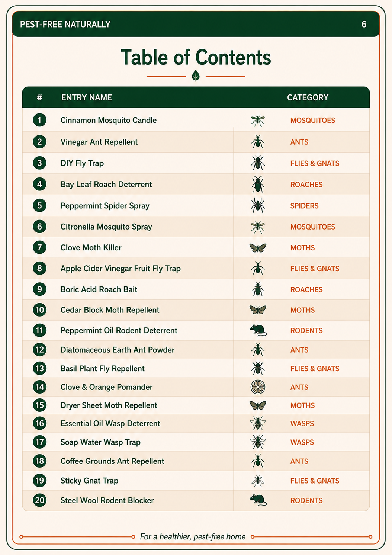Screen dimensions: 392x555
Task: Click the ENTRY NAME column header
Action: tap(87, 97)
